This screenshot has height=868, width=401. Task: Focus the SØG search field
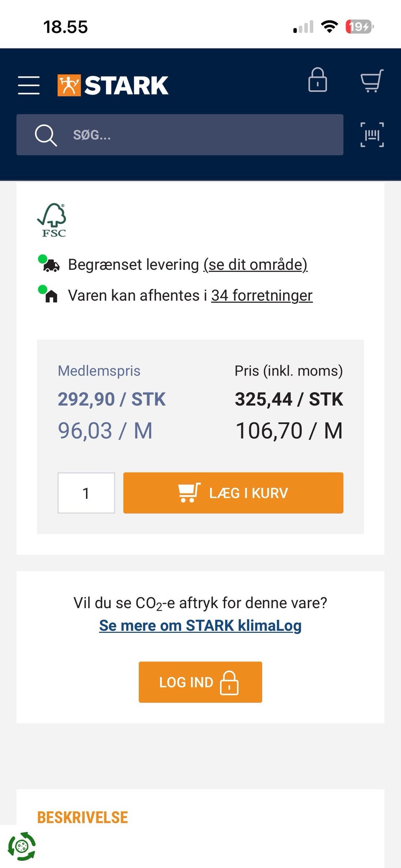tap(200, 135)
